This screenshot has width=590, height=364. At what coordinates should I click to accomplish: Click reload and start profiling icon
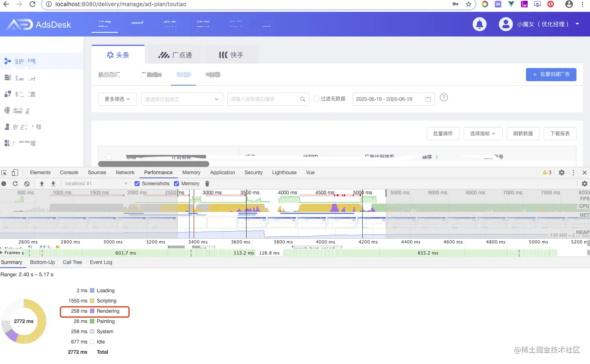(x=15, y=184)
